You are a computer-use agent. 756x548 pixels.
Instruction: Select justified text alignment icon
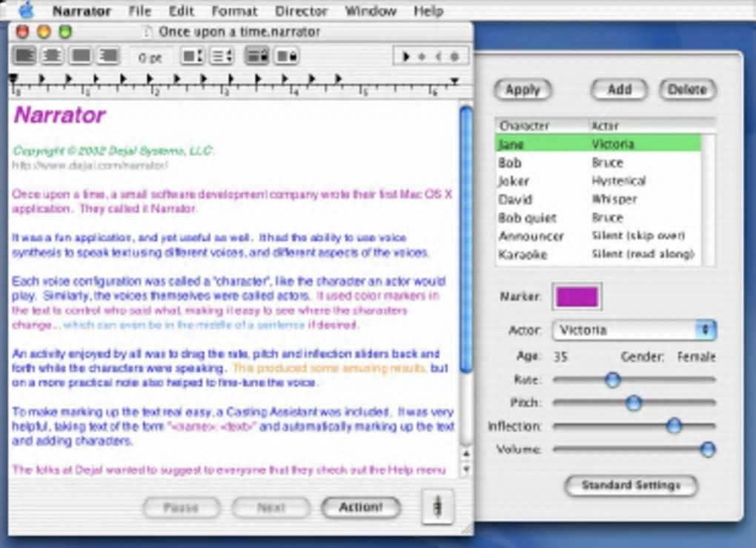coord(80,56)
